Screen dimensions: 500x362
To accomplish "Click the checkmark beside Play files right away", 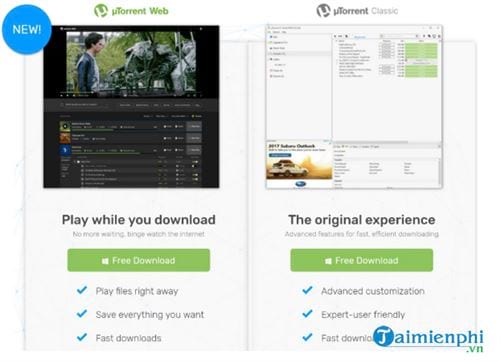I will click(82, 290).
